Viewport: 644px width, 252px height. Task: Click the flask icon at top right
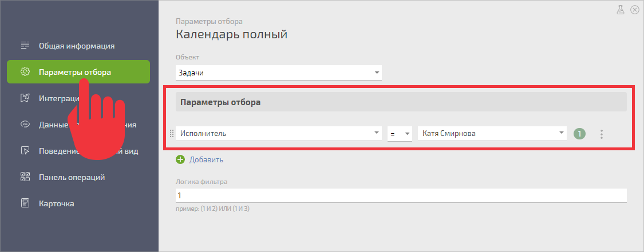point(620,10)
